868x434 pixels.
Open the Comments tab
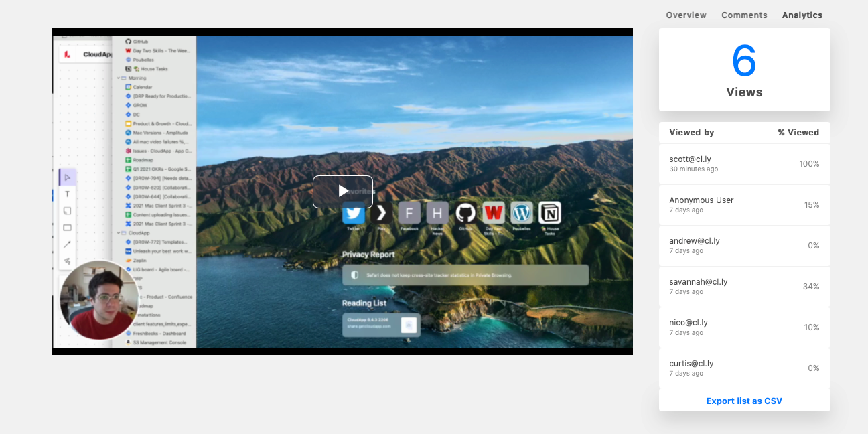coord(744,15)
